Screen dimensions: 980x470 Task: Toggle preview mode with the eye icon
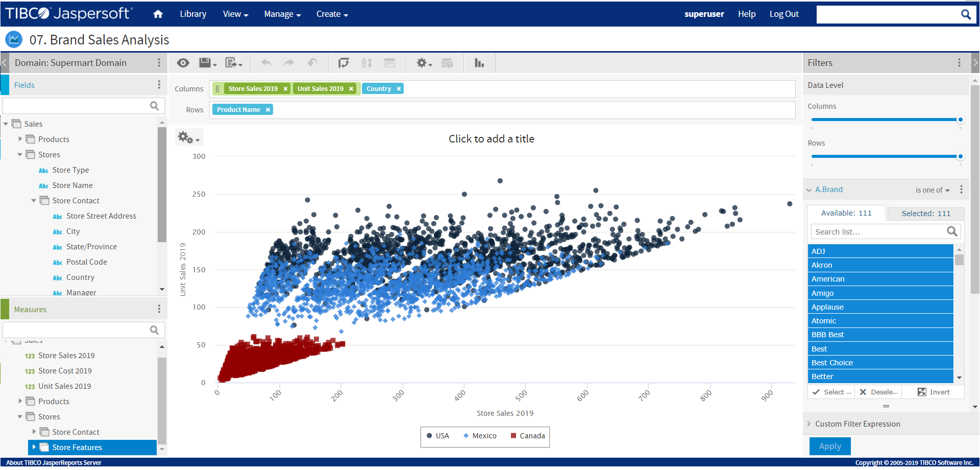pos(183,62)
